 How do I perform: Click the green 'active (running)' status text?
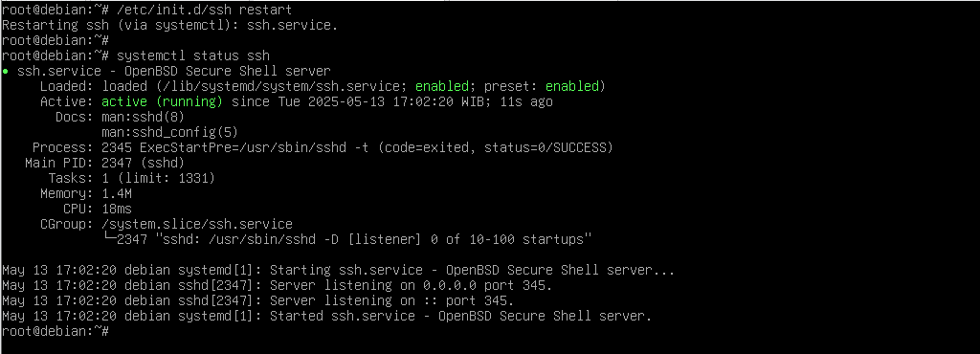point(162,101)
